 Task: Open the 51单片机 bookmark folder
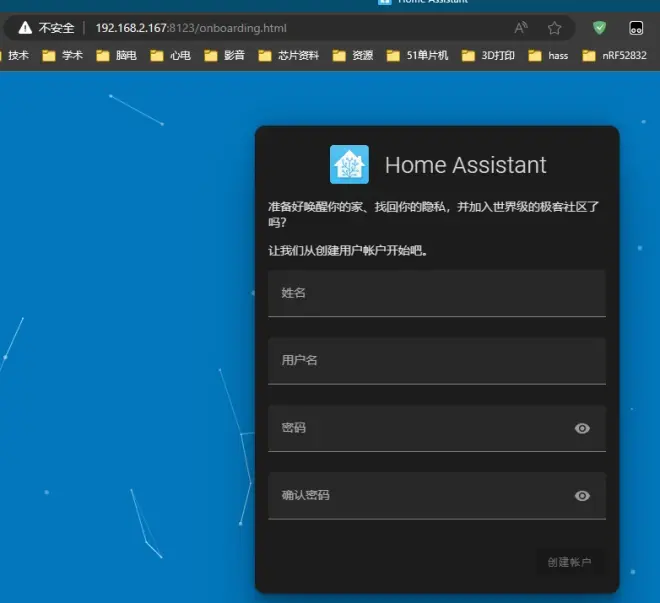[x=417, y=56]
